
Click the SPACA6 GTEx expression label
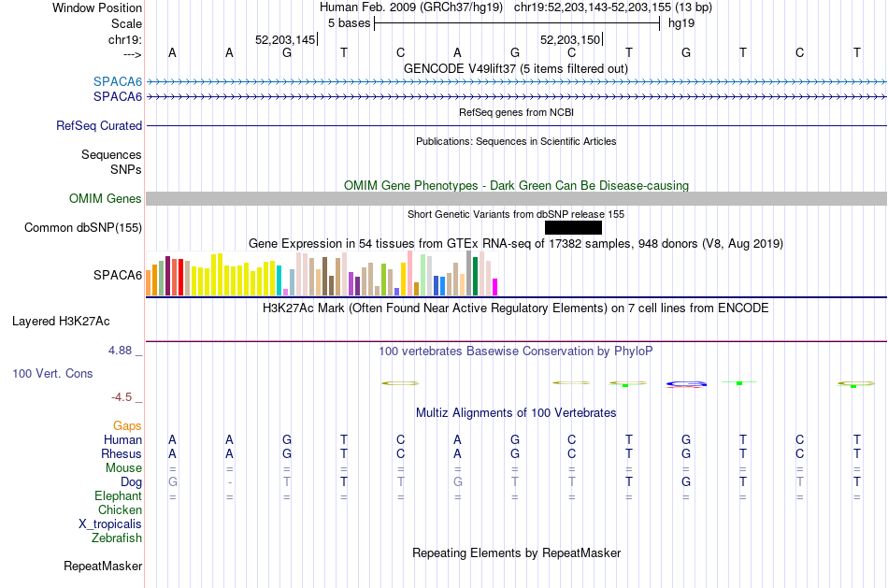coord(118,276)
